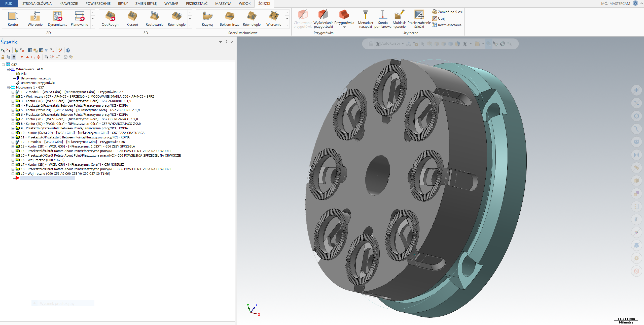The height and width of the screenshot is (325, 644).
Task: Open Przekształcenie ścieżki transform tool
Action: [419, 19]
